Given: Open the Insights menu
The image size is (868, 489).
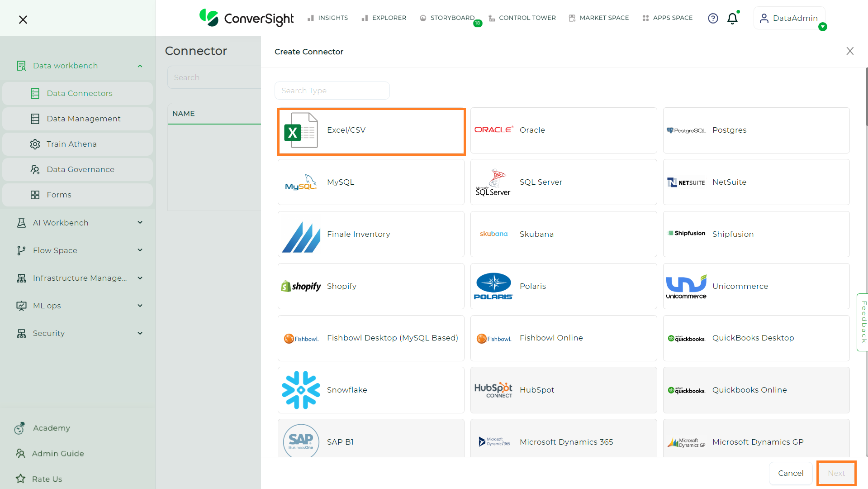Looking at the screenshot, I should click(327, 18).
